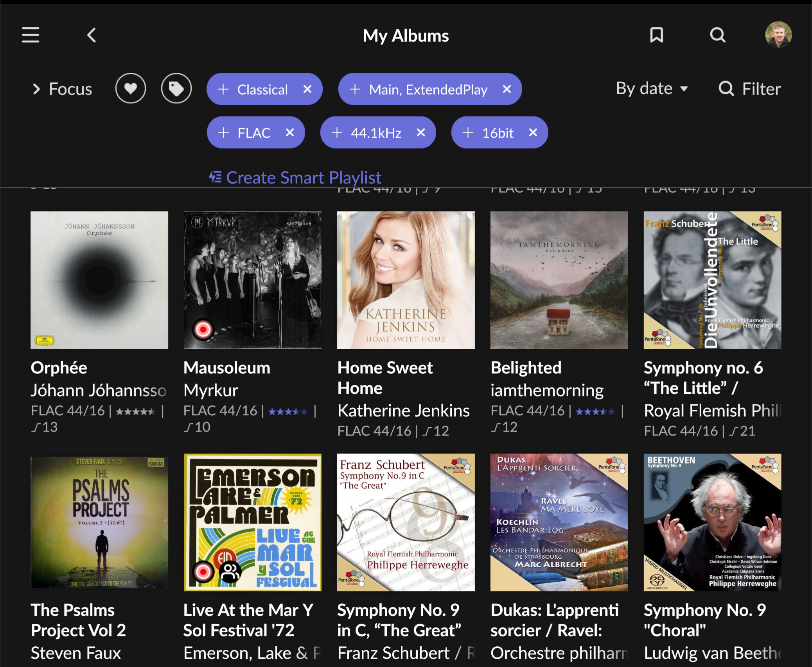
Task: Open artist Emerson, Lake & Palmer
Action: 252,653
